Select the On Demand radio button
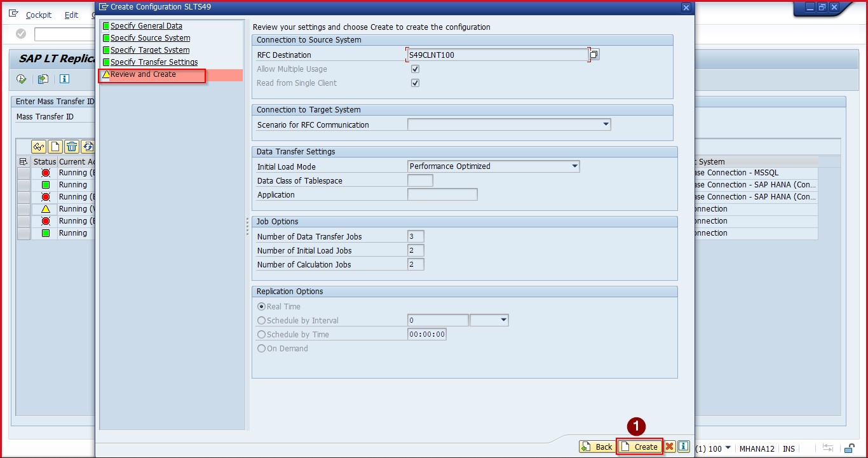Screen dimensions: 868x458 261,349
